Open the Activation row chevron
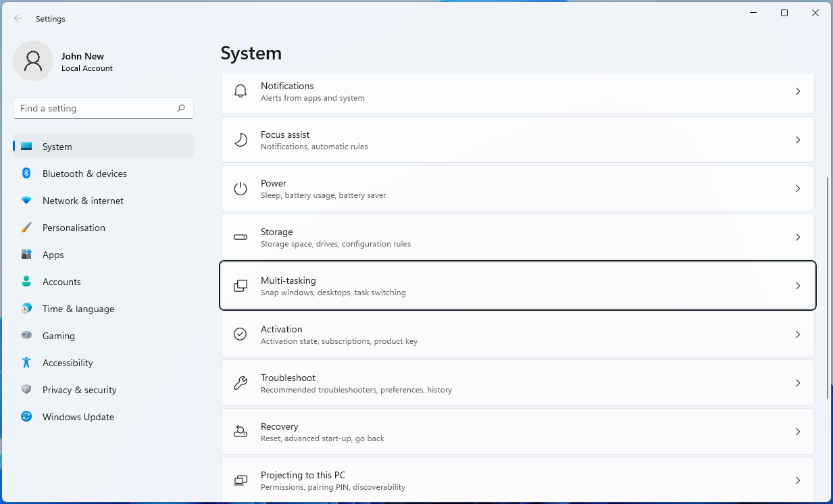This screenshot has width=833, height=504. [797, 334]
